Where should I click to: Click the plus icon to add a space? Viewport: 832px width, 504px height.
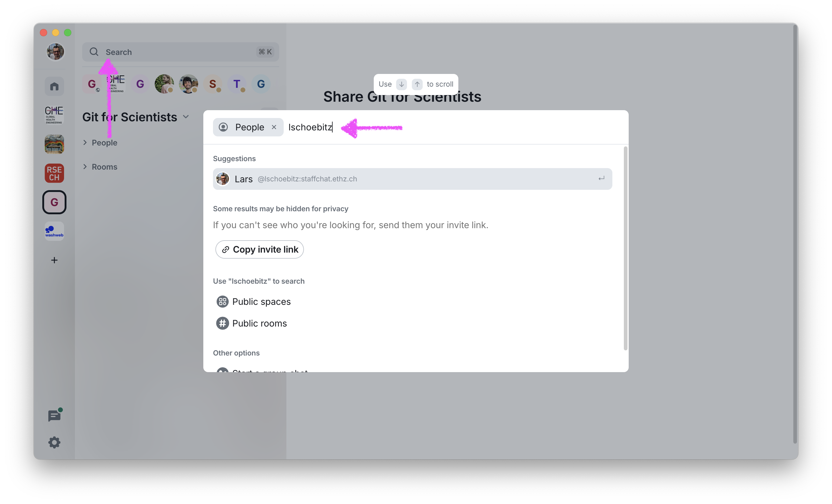point(54,260)
